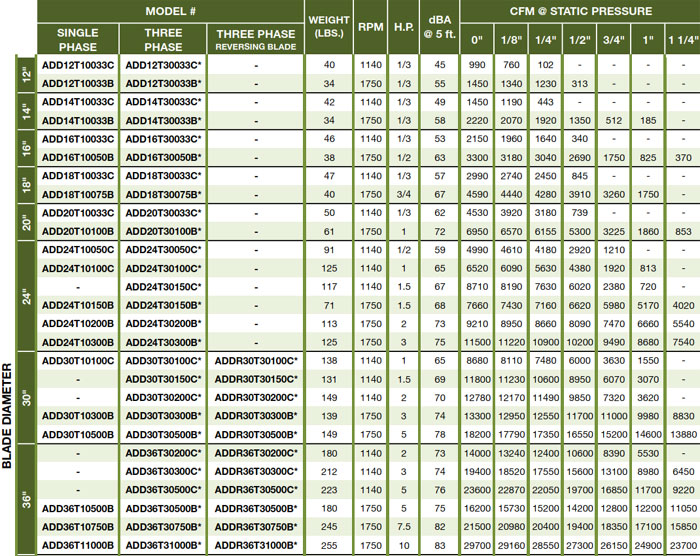
Task: Select ADD16T30033C* in three phase column
Action: pos(163,139)
